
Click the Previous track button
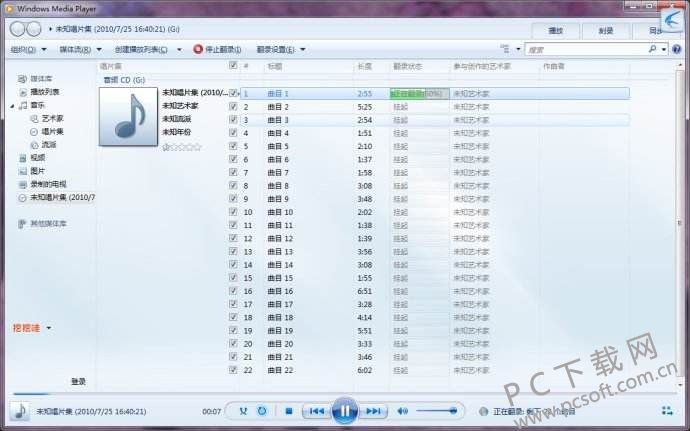pyautogui.click(x=317, y=411)
